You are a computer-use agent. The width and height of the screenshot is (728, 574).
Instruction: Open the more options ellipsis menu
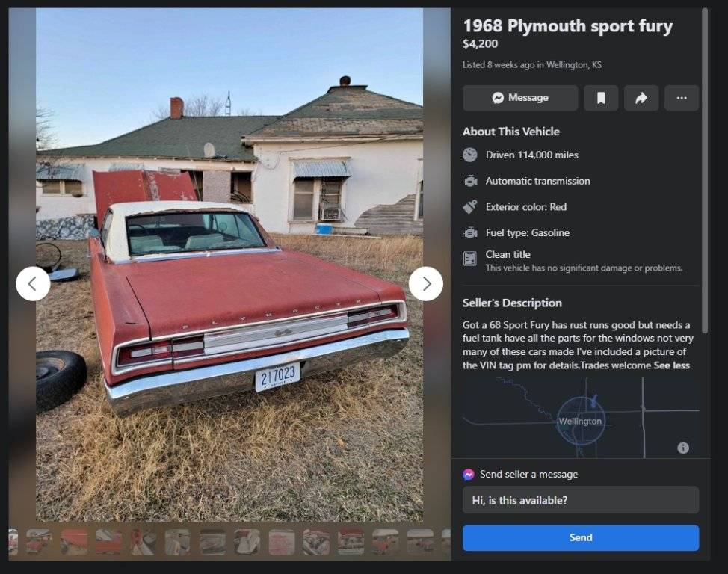[x=682, y=98]
